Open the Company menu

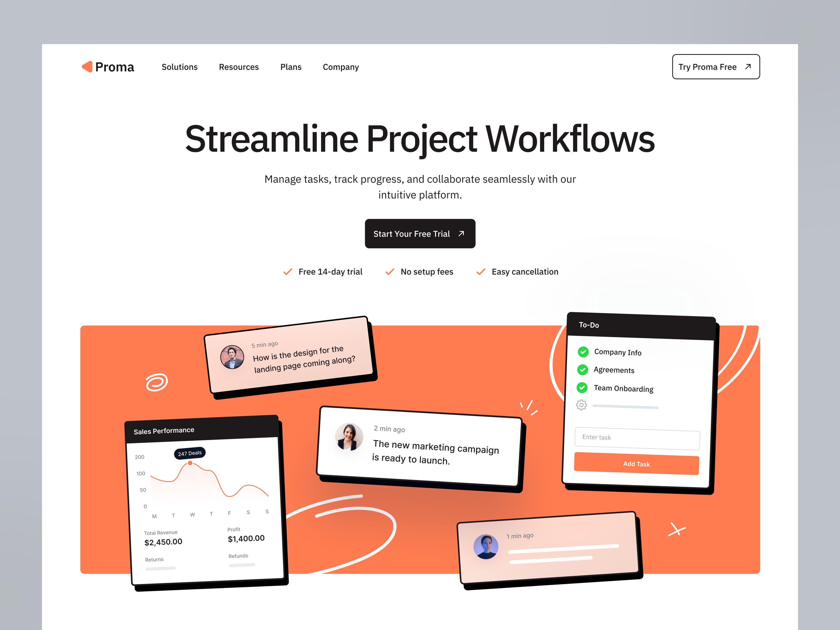tap(341, 67)
